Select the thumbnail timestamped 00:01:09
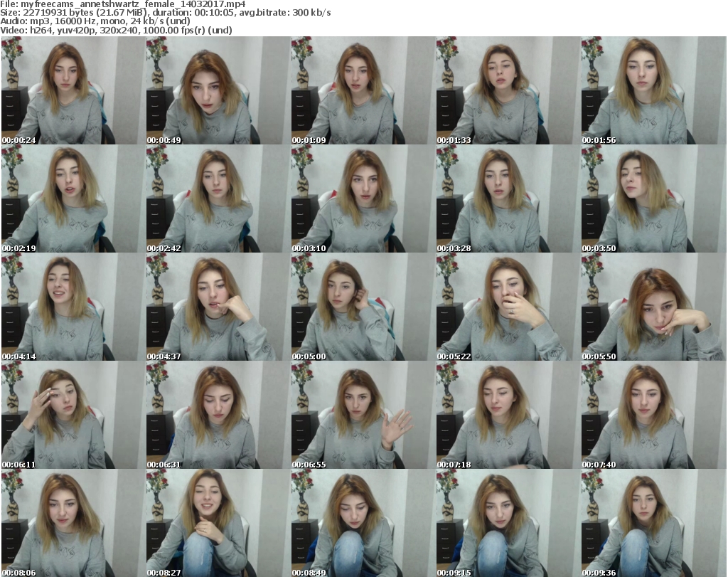 (x=363, y=90)
